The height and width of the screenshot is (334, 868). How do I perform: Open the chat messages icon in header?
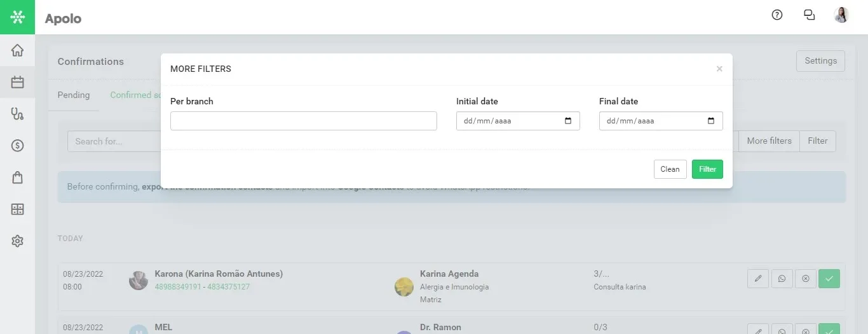[810, 15]
